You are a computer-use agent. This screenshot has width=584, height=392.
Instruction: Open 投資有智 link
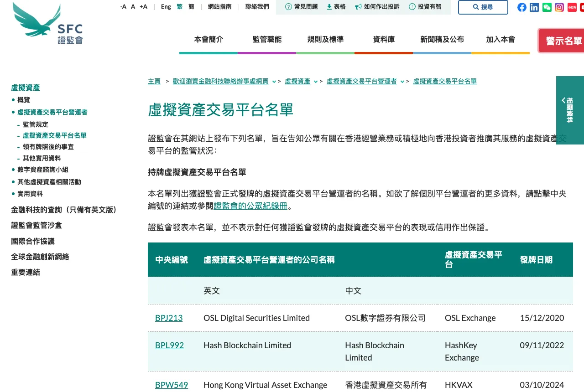pos(425,7)
